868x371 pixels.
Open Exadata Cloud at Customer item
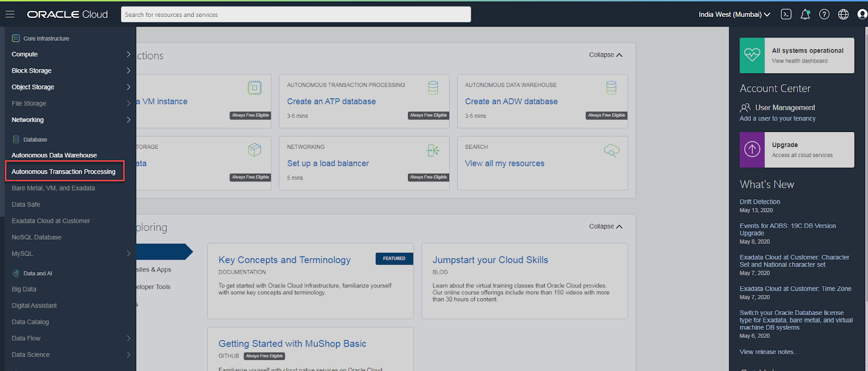[x=51, y=221]
